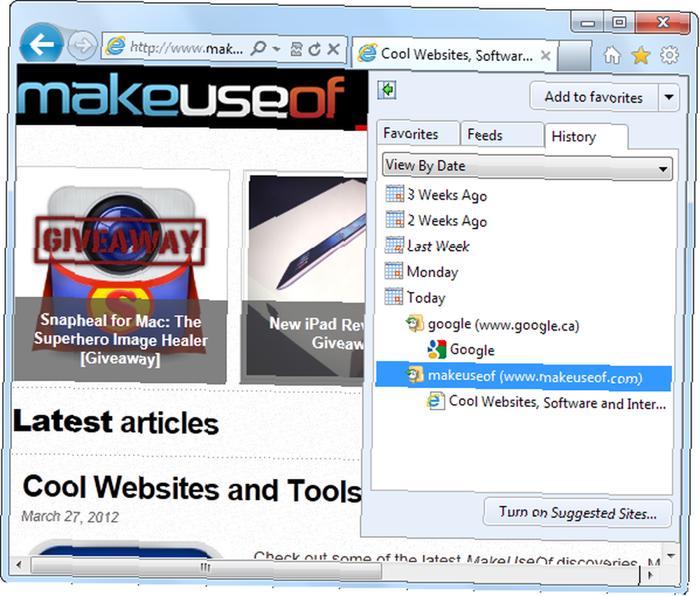Image resolution: width=700 pixels, height=596 pixels.
Task: Maximize the Internet Explorer window
Action: (x=619, y=22)
